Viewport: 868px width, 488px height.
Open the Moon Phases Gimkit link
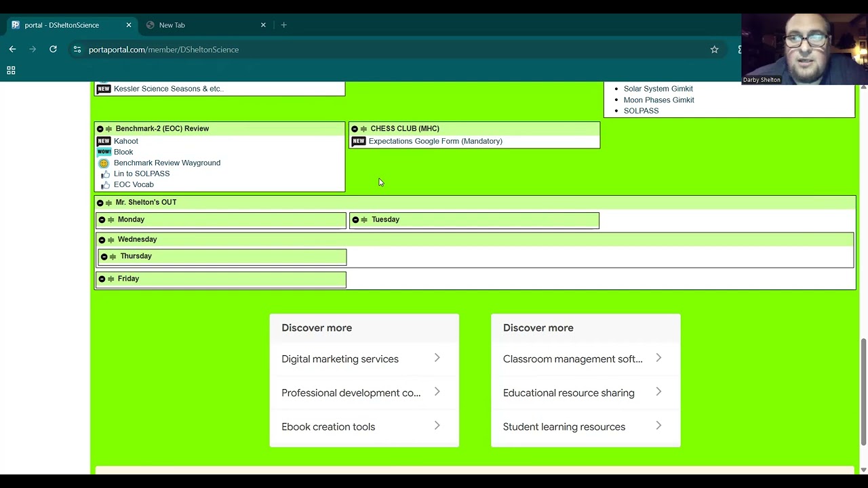pos(659,100)
